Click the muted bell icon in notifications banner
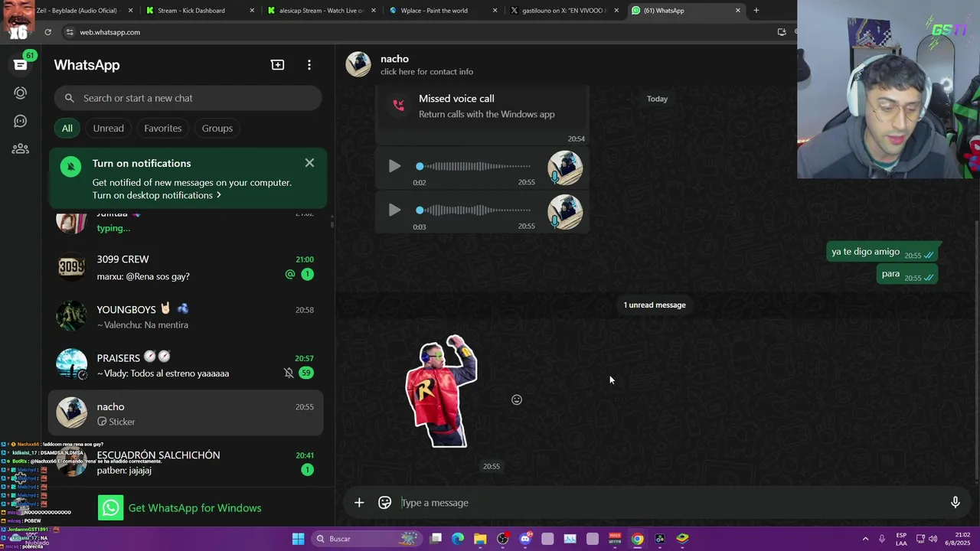The width and height of the screenshot is (980, 551). click(70, 166)
